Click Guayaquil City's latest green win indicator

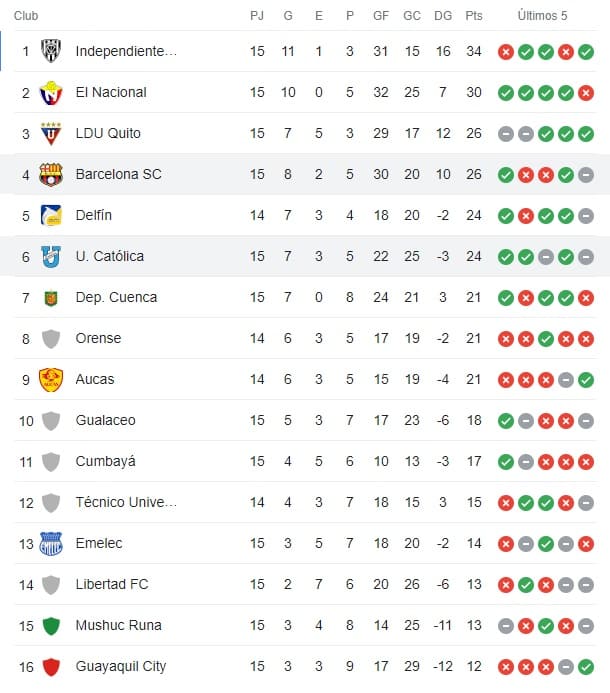586,666
